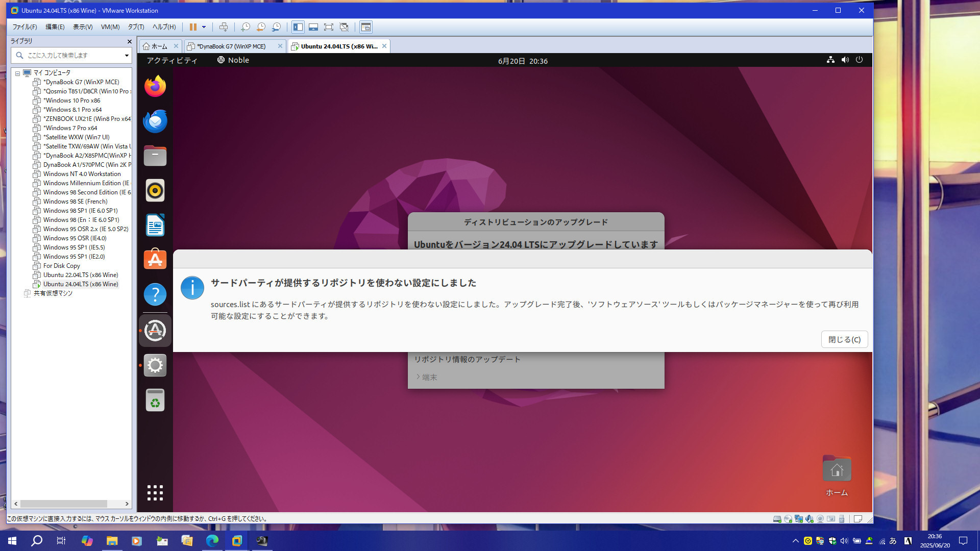980x551 pixels.
Task: Open the library search dropdown arrow
Action: (127, 55)
